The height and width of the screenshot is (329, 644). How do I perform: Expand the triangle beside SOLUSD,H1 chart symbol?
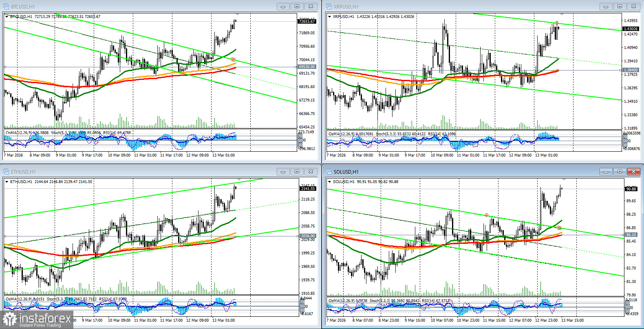coord(329,182)
